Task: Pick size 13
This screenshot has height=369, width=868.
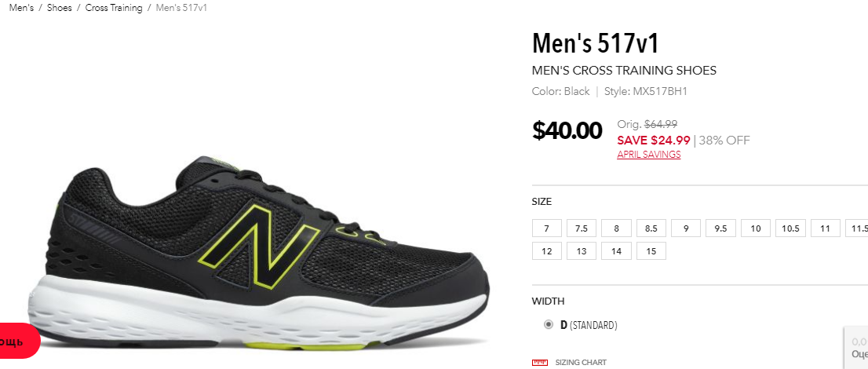Action: pos(582,251)
